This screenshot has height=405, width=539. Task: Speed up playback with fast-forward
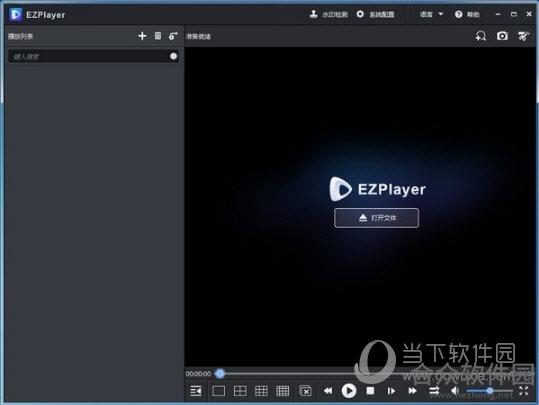click(x=412, y=391)
